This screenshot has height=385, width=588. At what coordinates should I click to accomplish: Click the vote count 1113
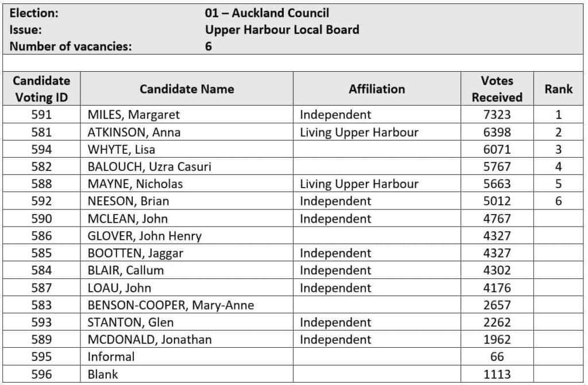(x=497, y=374)
